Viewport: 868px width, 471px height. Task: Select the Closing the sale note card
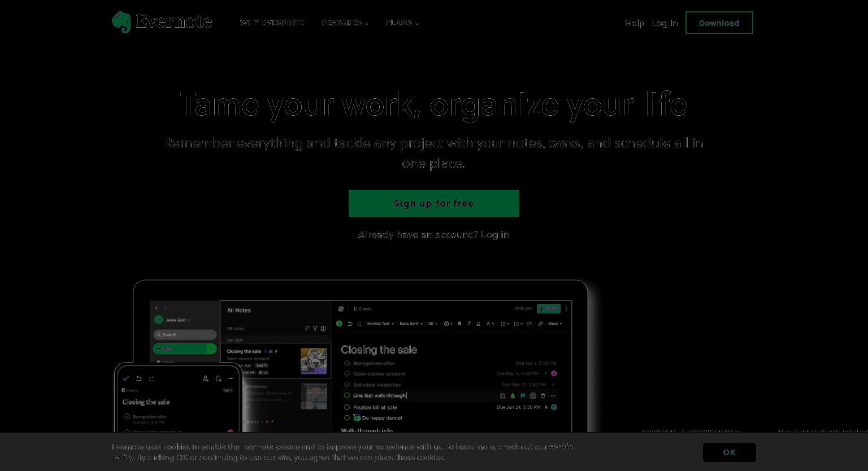pos(275,361)
